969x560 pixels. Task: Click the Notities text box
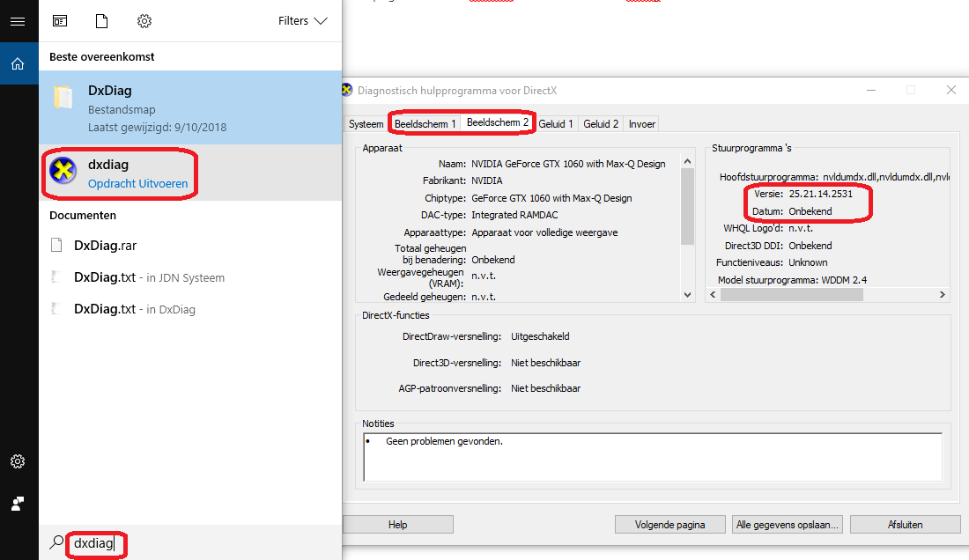(654, 457)
